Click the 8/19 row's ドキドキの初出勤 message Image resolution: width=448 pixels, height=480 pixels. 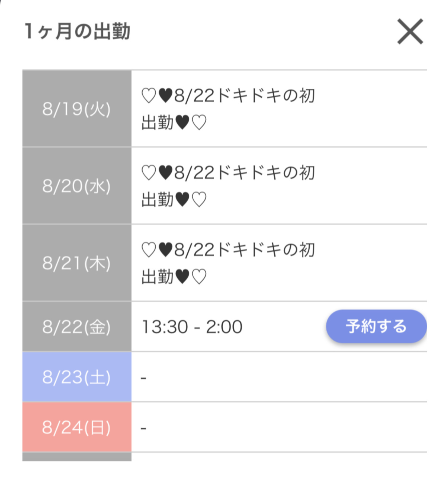[228, 109]
